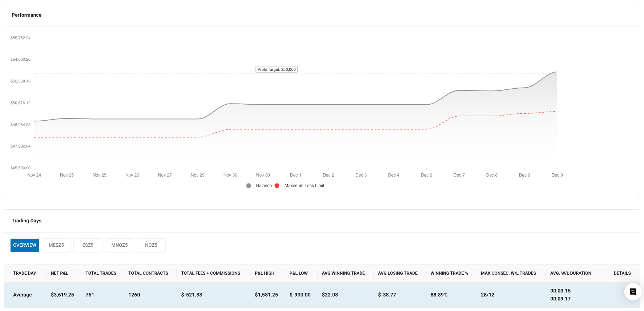Click the red Maximum Loss Limit legend dot
Viewport: 644px width, 311px height.
277,186
